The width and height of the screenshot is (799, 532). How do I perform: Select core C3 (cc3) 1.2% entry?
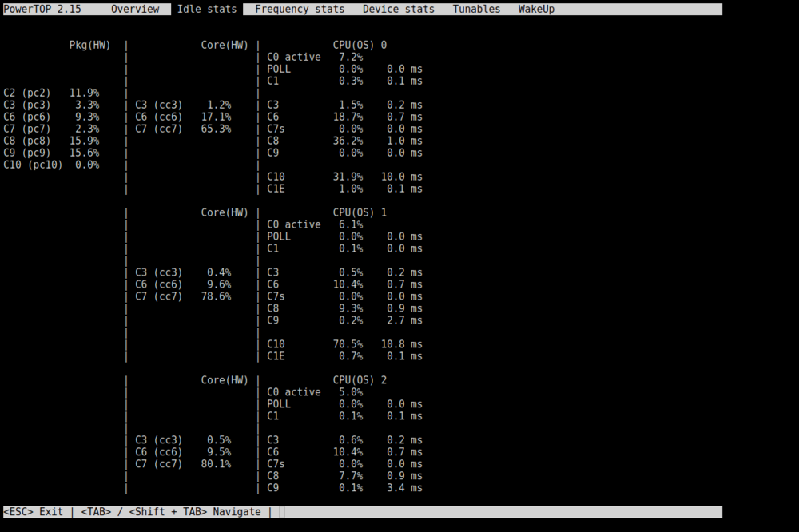pyautogui.click(x=183, y=105)
